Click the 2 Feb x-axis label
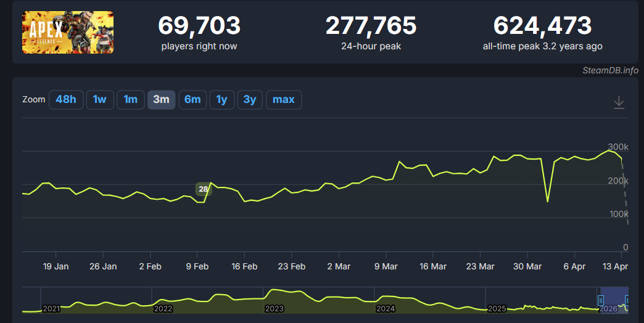 pos(151,266)
